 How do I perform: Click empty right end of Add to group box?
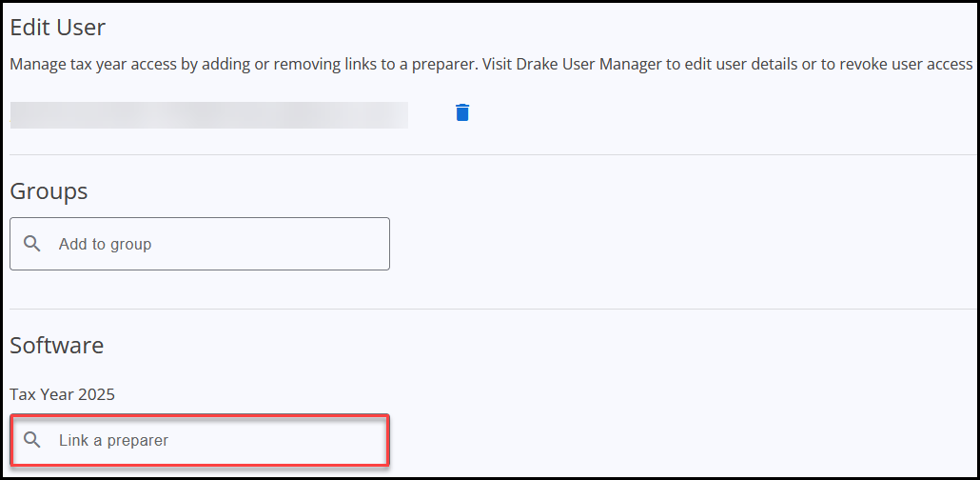point(352,244)
